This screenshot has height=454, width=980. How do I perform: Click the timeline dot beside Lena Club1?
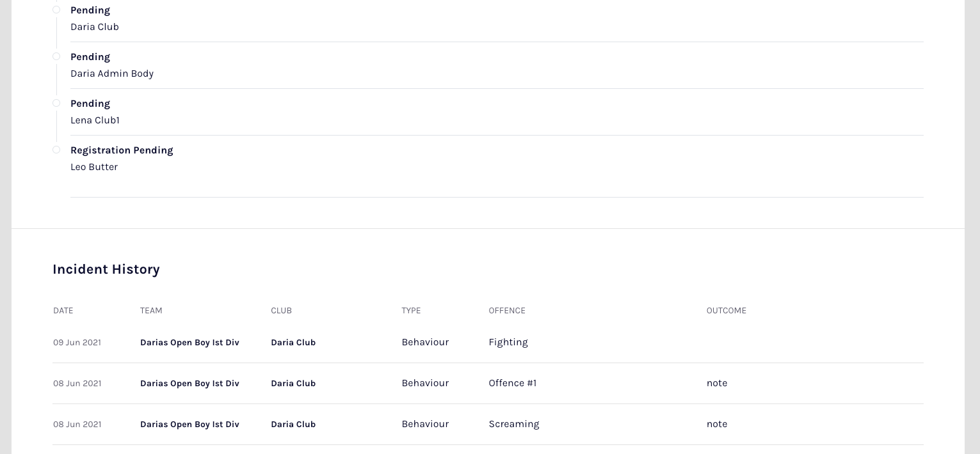[56, 103]
